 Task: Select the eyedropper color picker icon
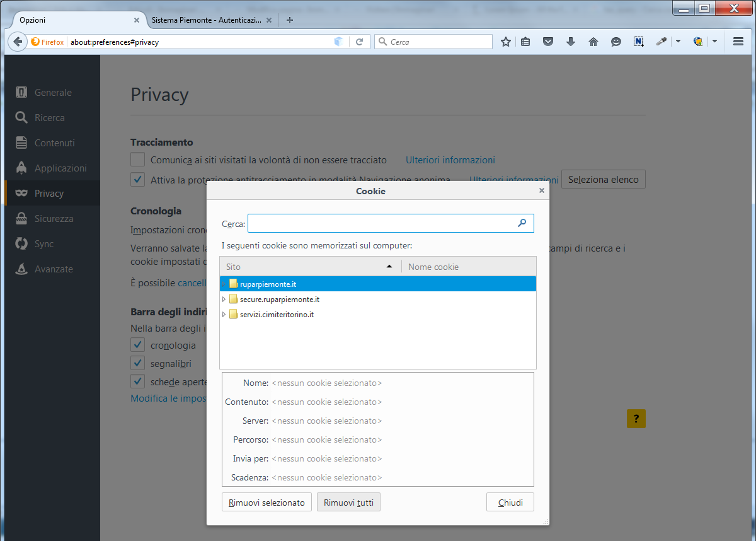pyautogui.click(x=661, y=42)
